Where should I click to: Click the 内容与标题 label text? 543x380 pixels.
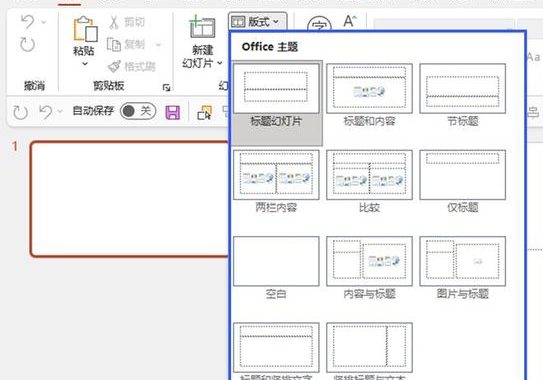[369, 294]
